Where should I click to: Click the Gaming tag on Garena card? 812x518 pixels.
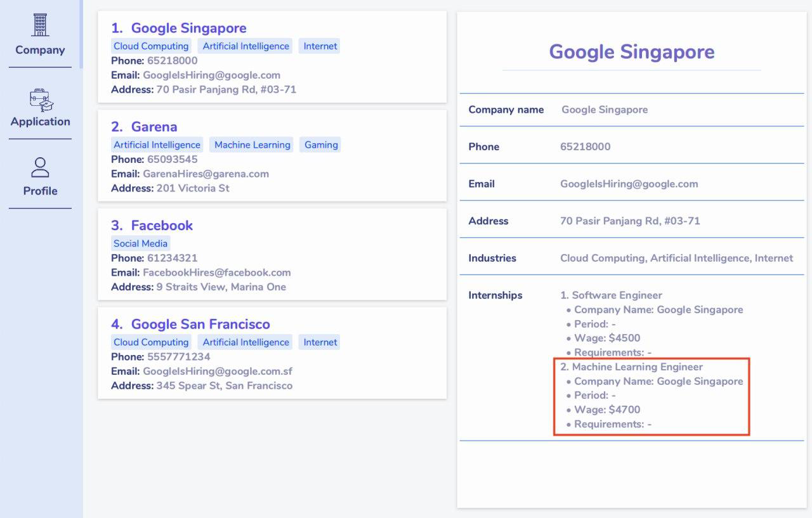click(x=321, y=145)
